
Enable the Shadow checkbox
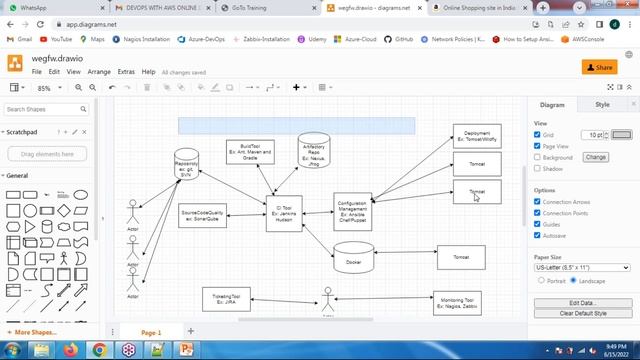click(537, 168)
